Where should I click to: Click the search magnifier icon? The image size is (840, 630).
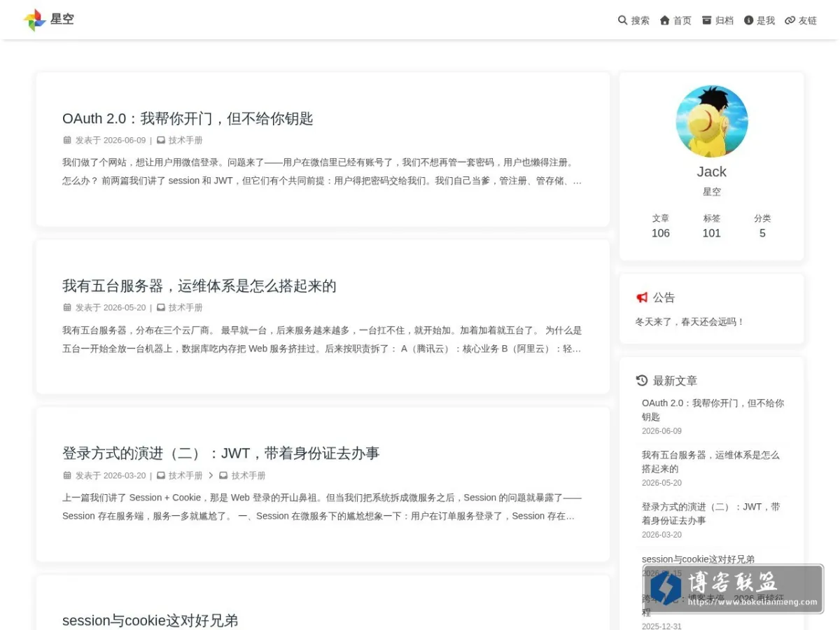[622, 20]
